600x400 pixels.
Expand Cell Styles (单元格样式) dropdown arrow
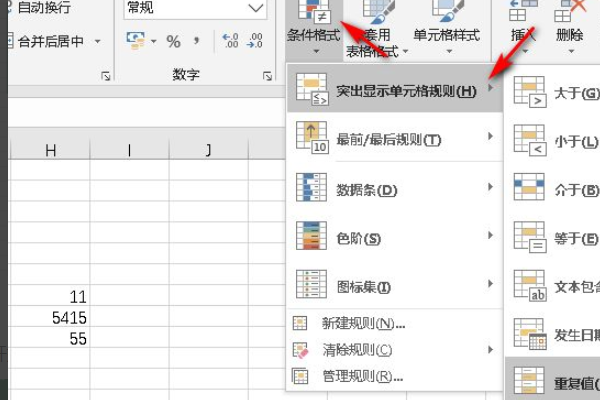[x=449, y=51]
